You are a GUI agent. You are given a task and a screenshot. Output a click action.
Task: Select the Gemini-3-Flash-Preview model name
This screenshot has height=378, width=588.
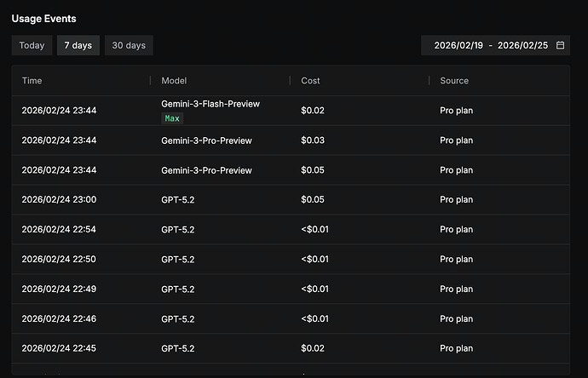tap(210, 104)
